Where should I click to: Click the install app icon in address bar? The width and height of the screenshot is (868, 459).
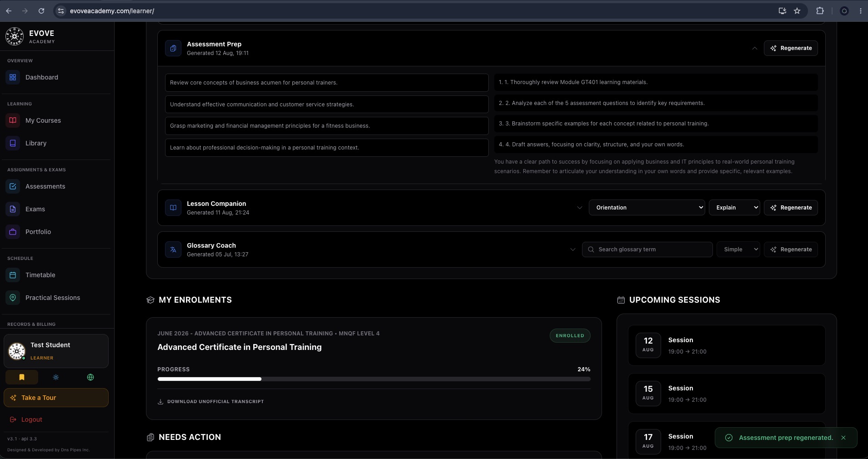(x=783, y=11)
